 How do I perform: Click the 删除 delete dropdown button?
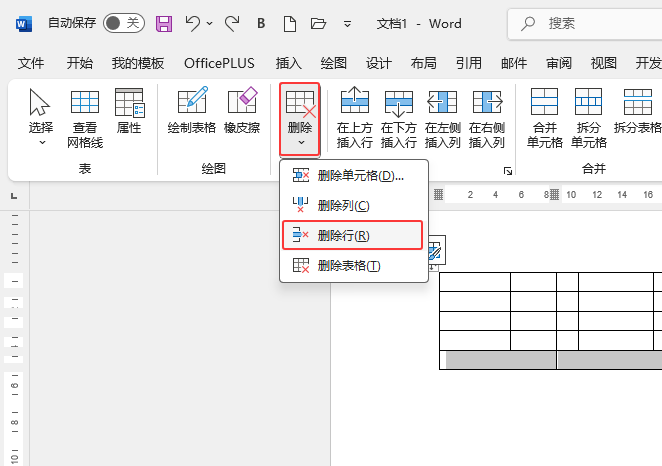tap(300, 119)
